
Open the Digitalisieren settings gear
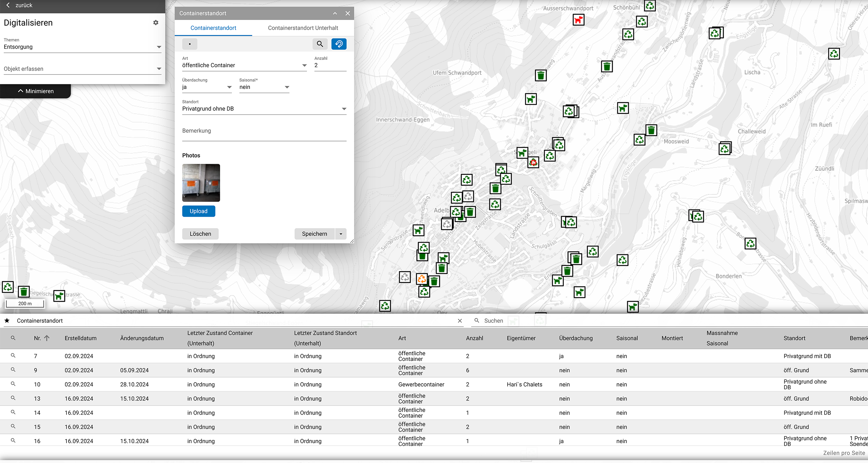point(156,23)
